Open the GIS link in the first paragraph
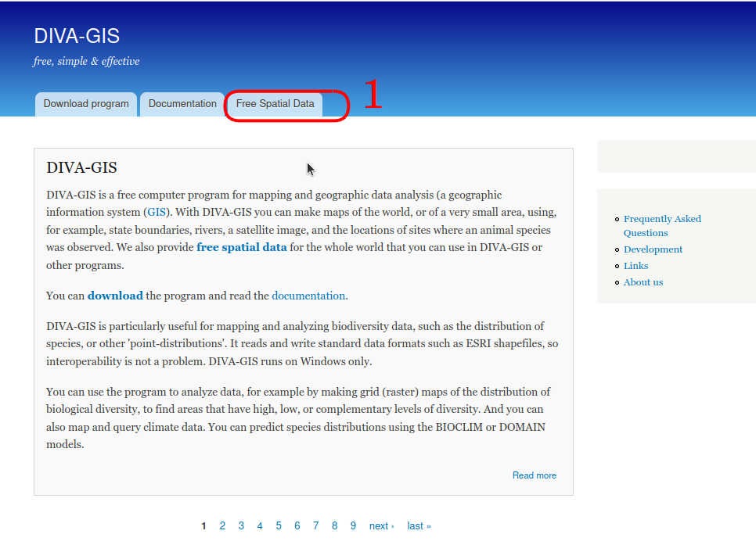The height and width of the screenshot is (545, 756). tap(157, 213)
